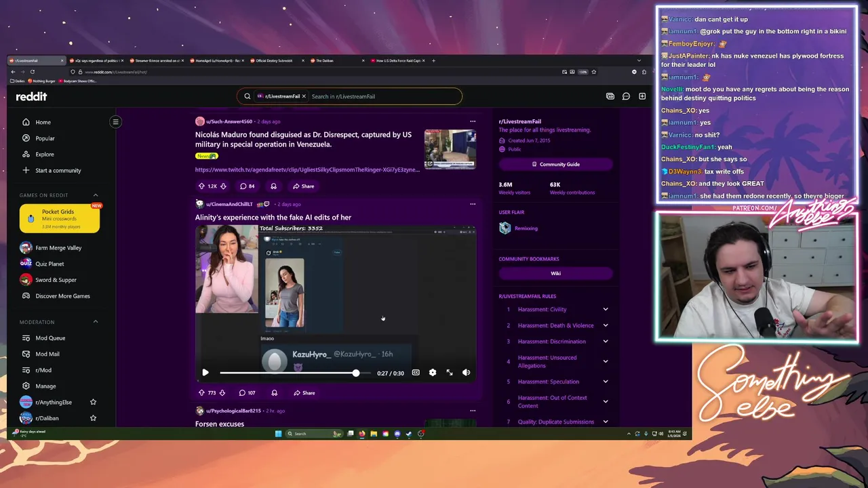Screen dimensions: 868x488
Task: Collapse the Games on Reddit section
Action: point(96,195)
